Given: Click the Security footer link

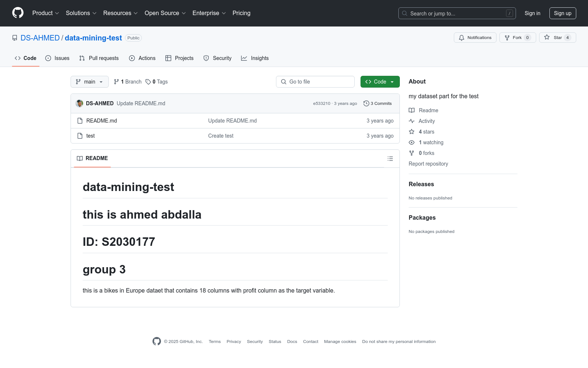Looking at the screenshot, I should (255, 342).
